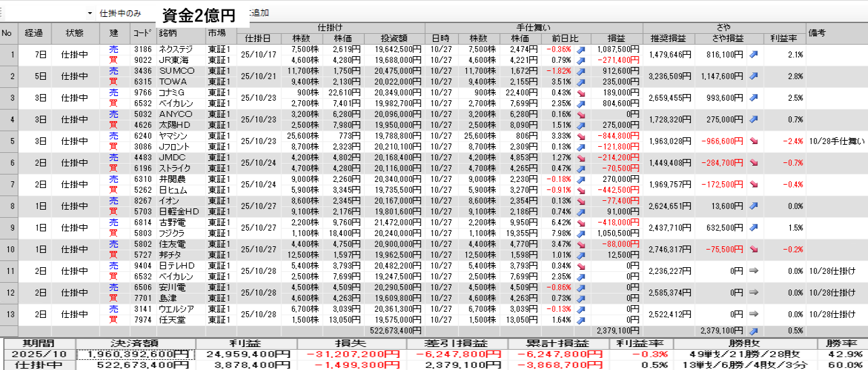The width and height of the screenshot is (868, 370).
Task: Click the red down arrow next to コナミG's 0.43%
Action: pos(581,93)
